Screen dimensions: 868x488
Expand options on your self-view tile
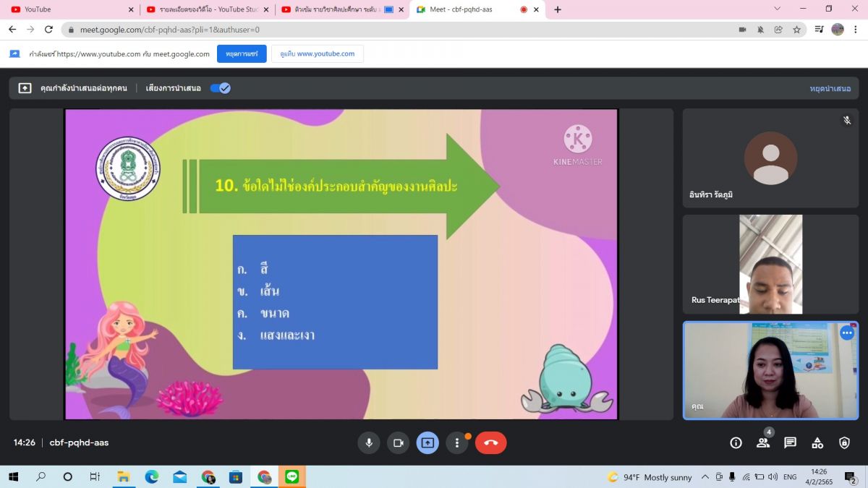(846, 333)
